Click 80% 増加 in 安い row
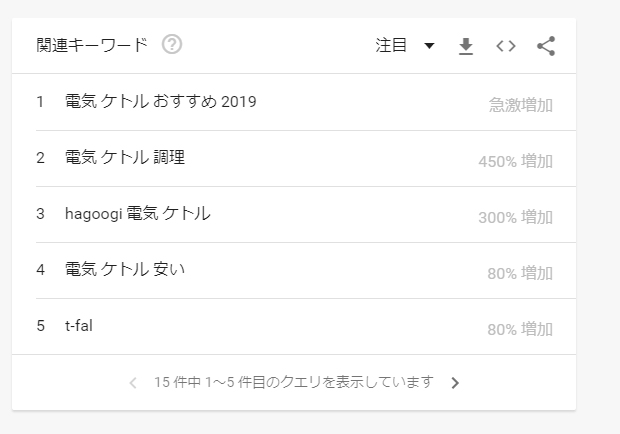The width and height of the screenshot is (620, 434). 520,274
